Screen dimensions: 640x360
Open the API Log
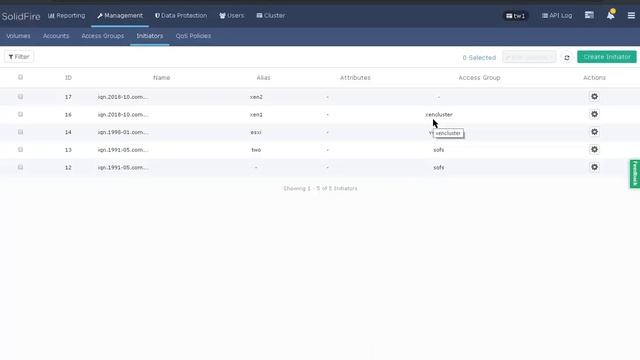coord(557,16)
